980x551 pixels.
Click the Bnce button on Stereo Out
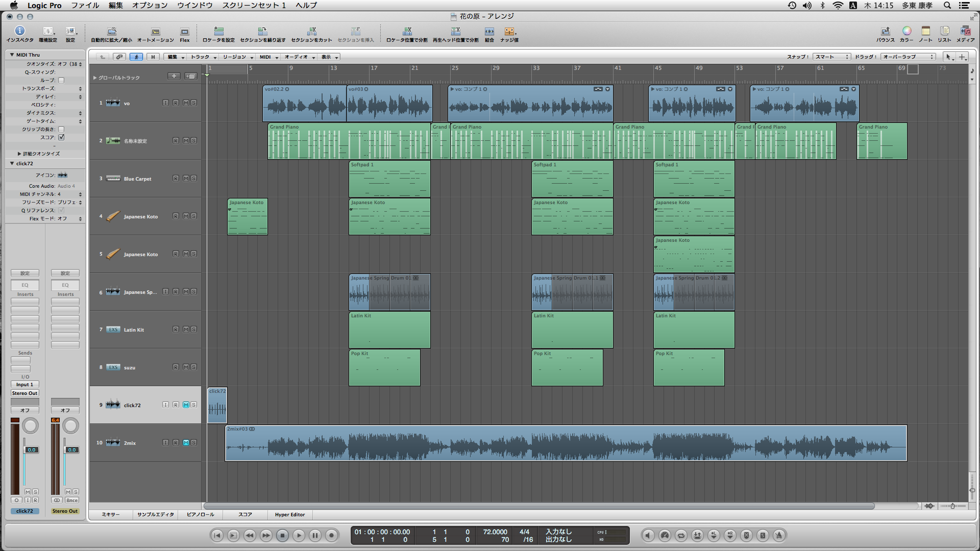pyautogui.click(x=72, y=500)
